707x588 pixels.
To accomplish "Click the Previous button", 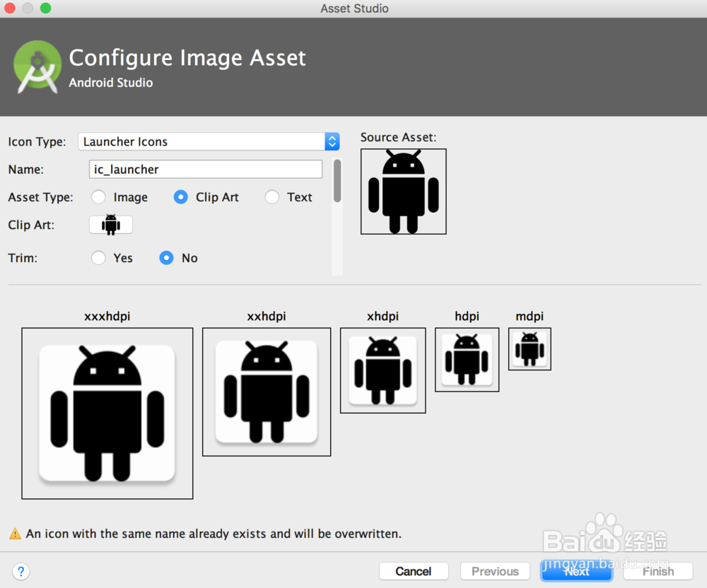I will [495, 571].
